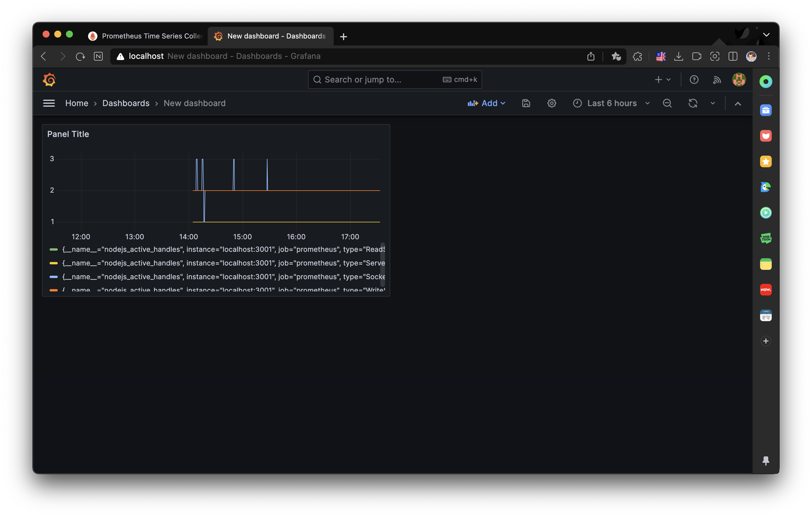Screen dimensions: 812x517
Task: Refresh the dashboard with the refresh icon
Action: click(693, 103)
